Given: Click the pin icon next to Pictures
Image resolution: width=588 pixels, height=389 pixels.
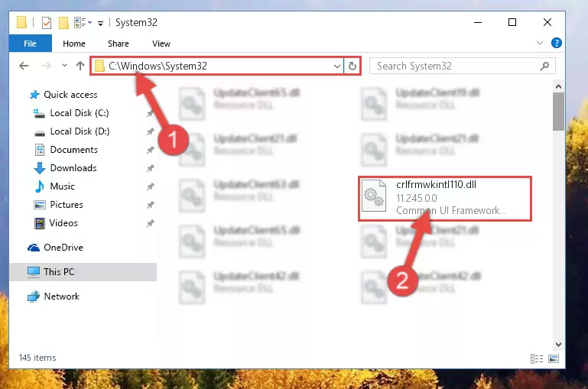Looking at the screenshot, I should click(150, 205).
